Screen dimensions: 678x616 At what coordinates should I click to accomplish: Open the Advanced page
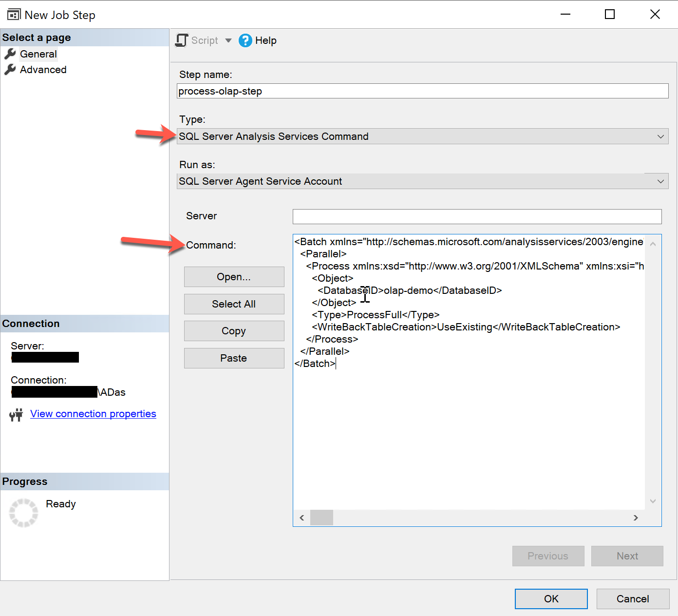[43, 70]
